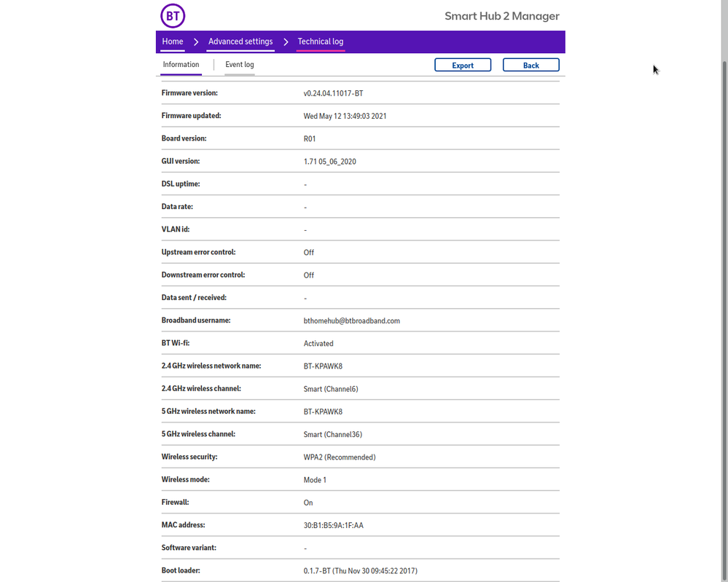Go to the Home breadcrumb

tap(173, 42)
